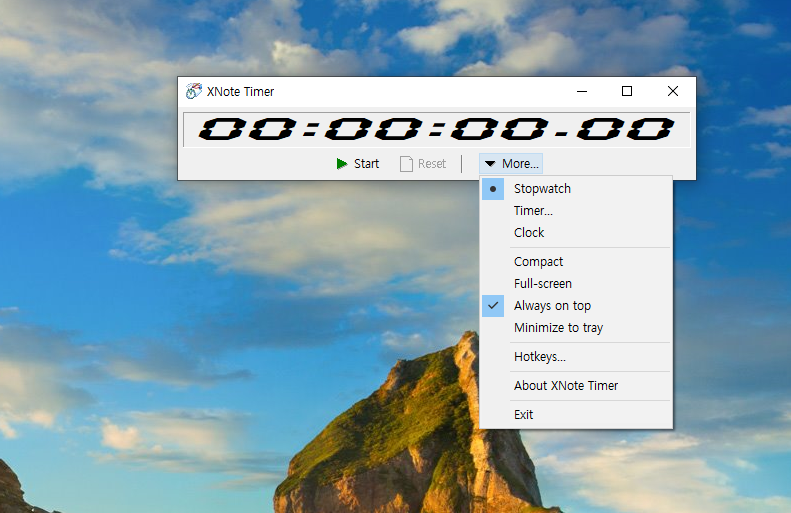Choose Compact view from the menu
Viewport: 791px width, 513px height.
[x=576, y=262]
